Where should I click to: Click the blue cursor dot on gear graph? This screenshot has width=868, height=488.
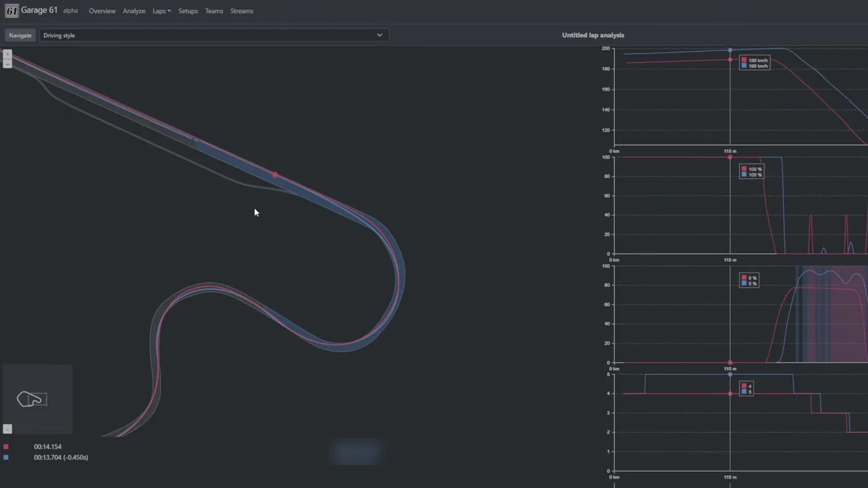pos(730,375)
